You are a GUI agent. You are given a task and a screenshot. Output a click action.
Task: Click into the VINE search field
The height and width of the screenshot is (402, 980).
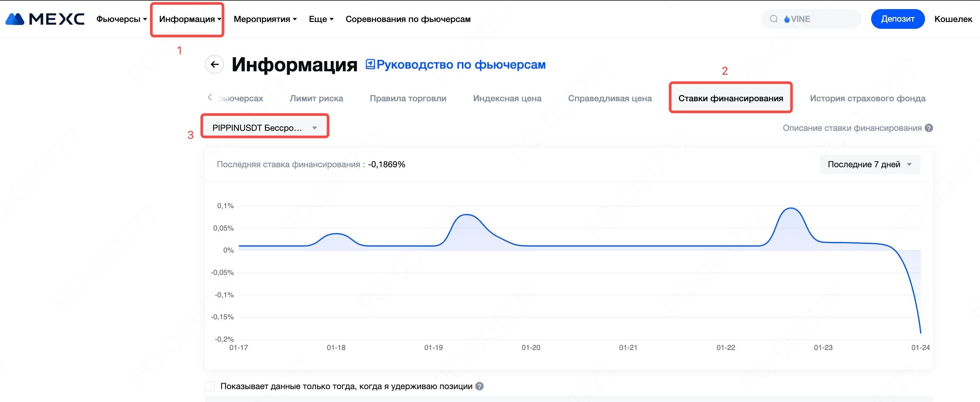tap(822, 19)
